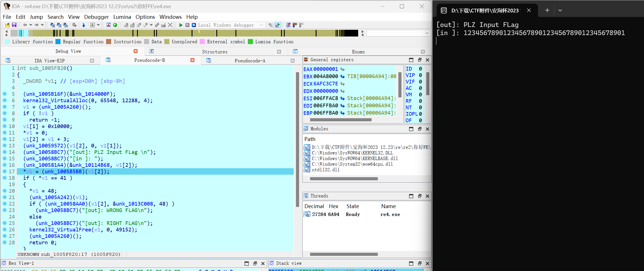Switch to the Structures tab
This screenshot has width=644, height=271.
(215, 52)
